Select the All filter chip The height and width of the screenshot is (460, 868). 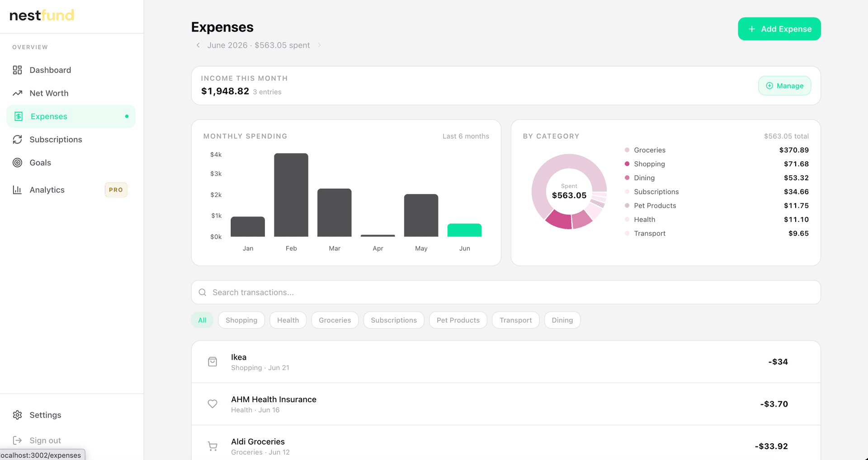tap(202, 320)
